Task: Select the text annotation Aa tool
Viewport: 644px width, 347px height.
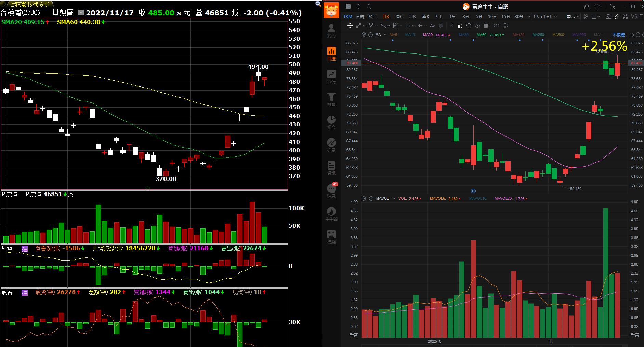Action: pos(433,26)
